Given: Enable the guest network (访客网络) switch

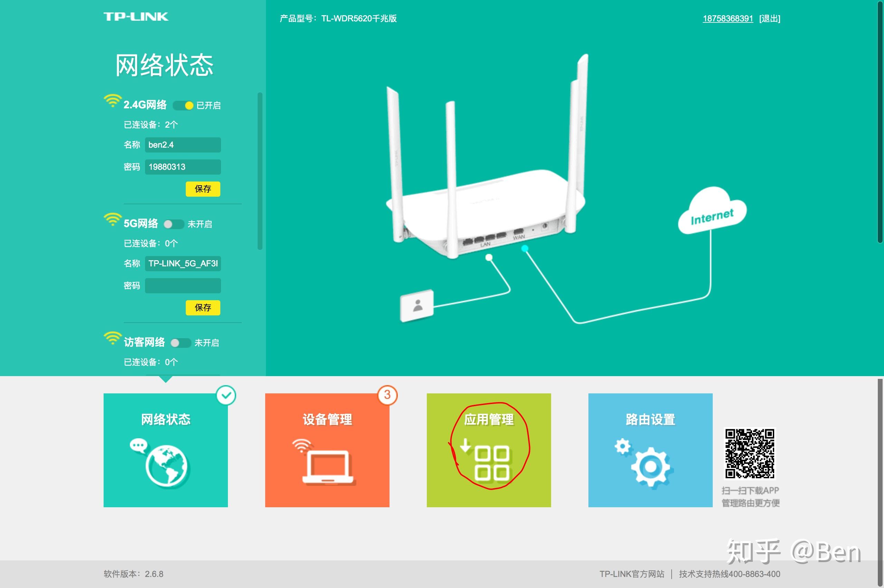Looking at the screenshot, I should click(x=181, y=343).
